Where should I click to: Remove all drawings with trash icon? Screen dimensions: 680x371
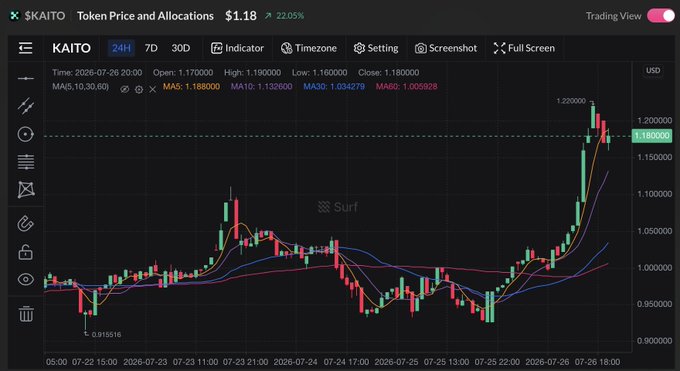(26, 313)
